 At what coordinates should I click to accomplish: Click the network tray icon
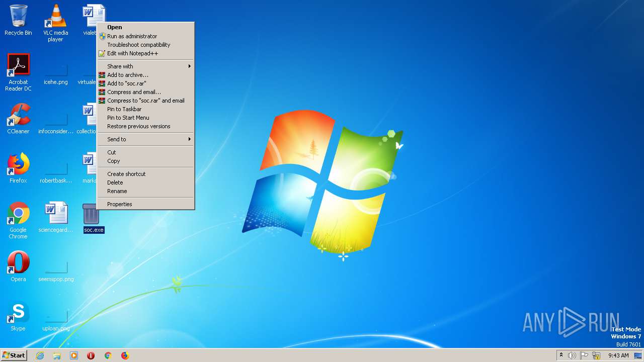pos(596,355)
